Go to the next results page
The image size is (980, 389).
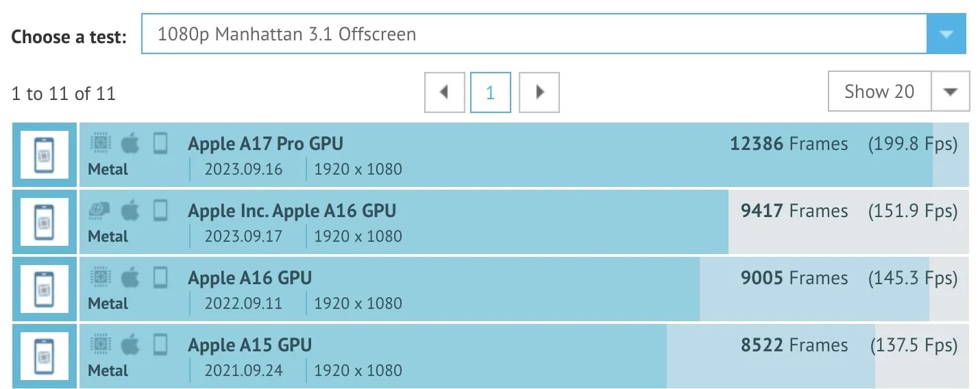539,92
